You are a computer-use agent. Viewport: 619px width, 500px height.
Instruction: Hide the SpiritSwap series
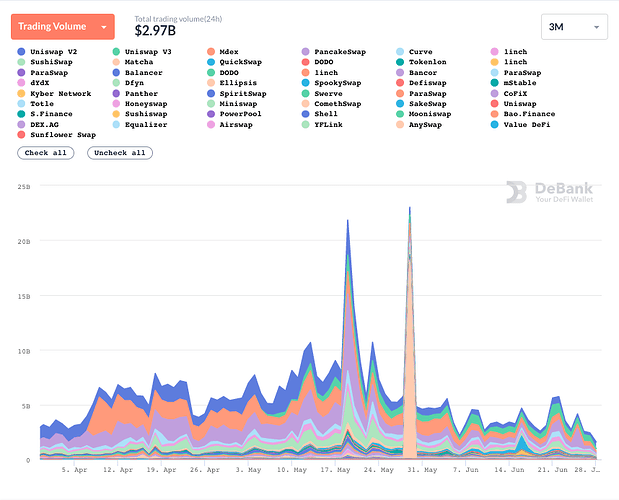pyautogui.click(x=237, y=94)
